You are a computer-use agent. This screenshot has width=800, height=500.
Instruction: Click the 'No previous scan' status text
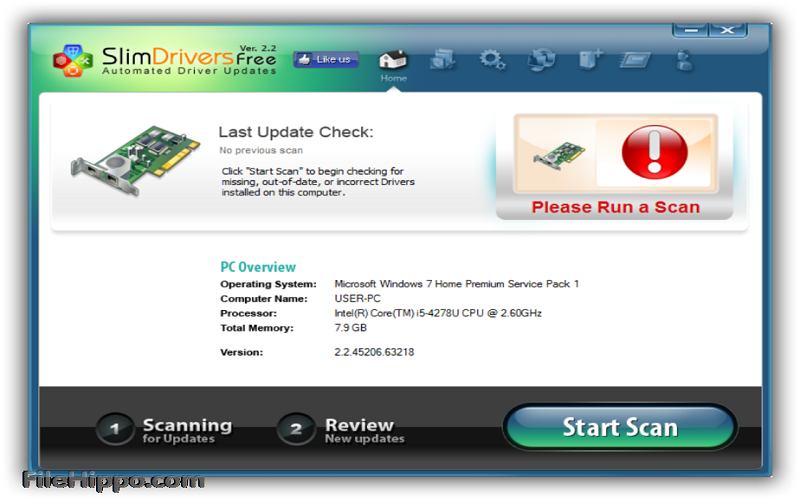coord(261,151)
